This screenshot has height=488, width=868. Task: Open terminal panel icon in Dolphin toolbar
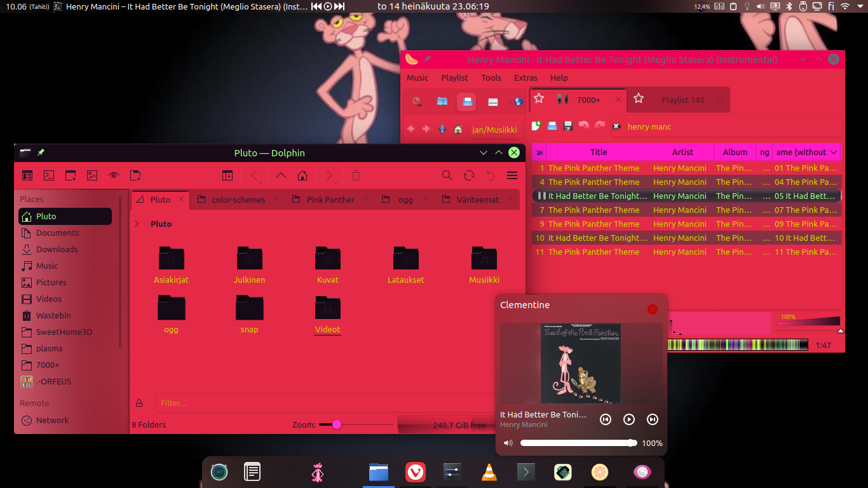[x=48, y=175]
